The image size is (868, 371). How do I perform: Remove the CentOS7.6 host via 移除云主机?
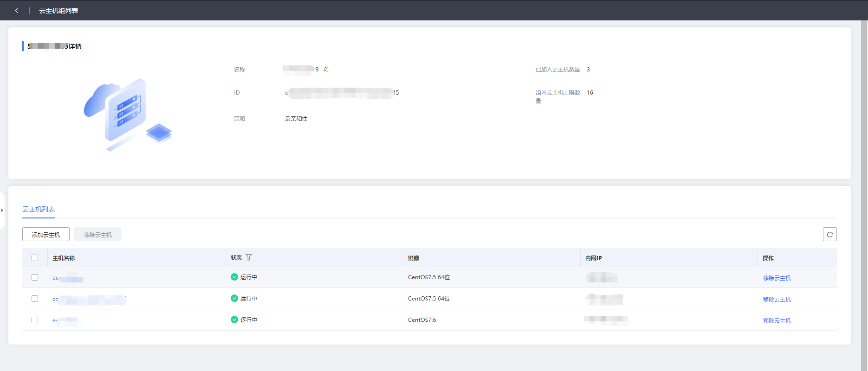[x=777, y=320]
